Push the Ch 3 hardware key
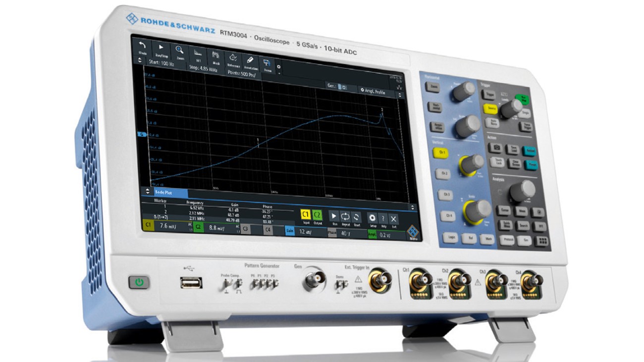The image size is (644, 362). tap(446, 195)
